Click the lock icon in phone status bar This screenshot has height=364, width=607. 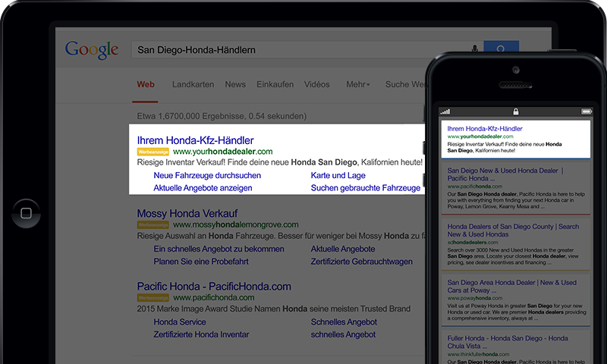coord(516,111)
